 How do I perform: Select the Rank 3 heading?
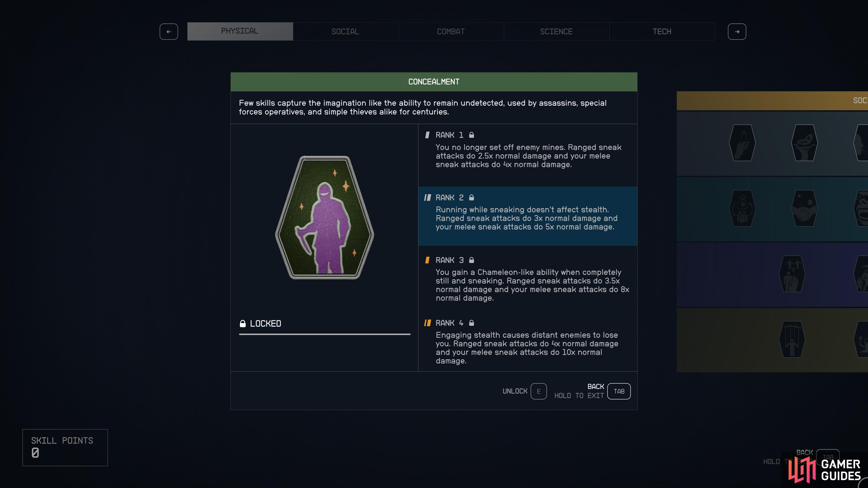[x=450, y=260]
